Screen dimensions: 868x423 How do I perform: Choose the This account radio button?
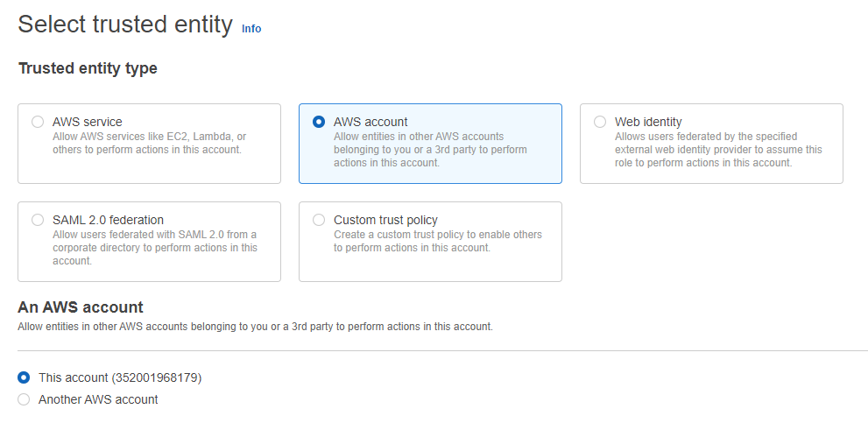point(24,377)
